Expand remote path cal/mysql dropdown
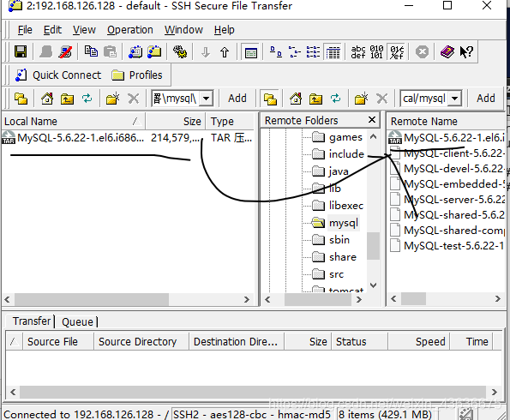Screen dimensions: 510x420 [454, 99]
